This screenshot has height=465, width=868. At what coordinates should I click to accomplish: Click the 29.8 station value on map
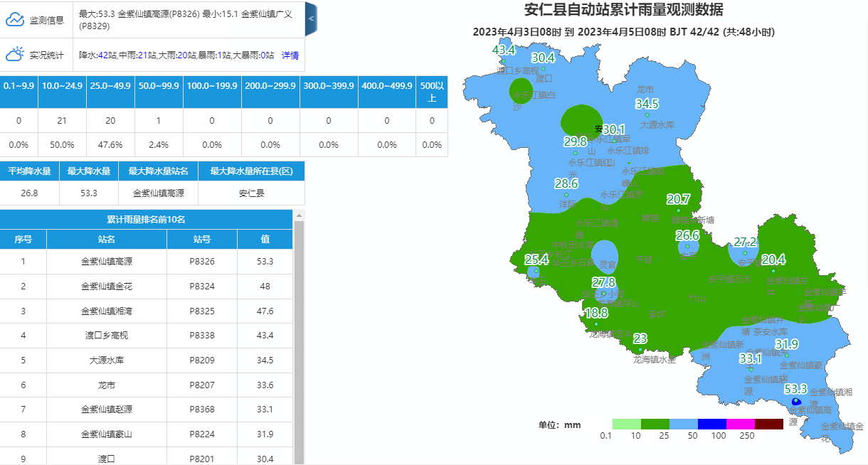(575, 141)
